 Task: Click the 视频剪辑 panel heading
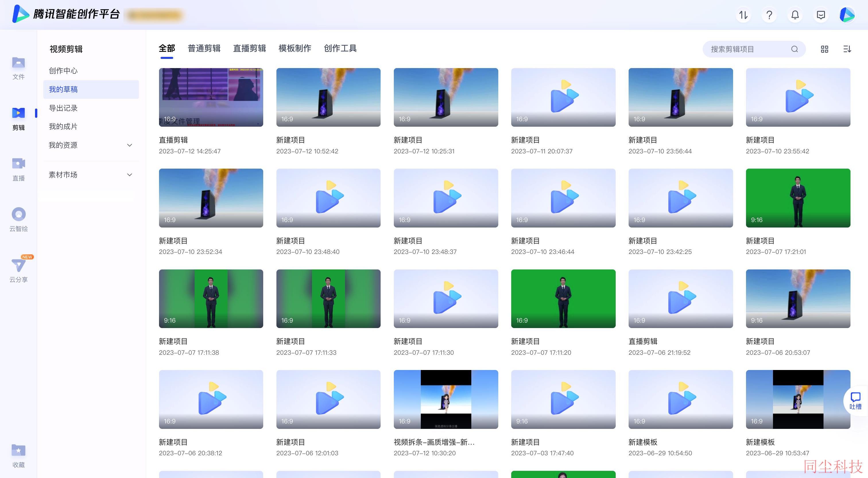point(66,49)
